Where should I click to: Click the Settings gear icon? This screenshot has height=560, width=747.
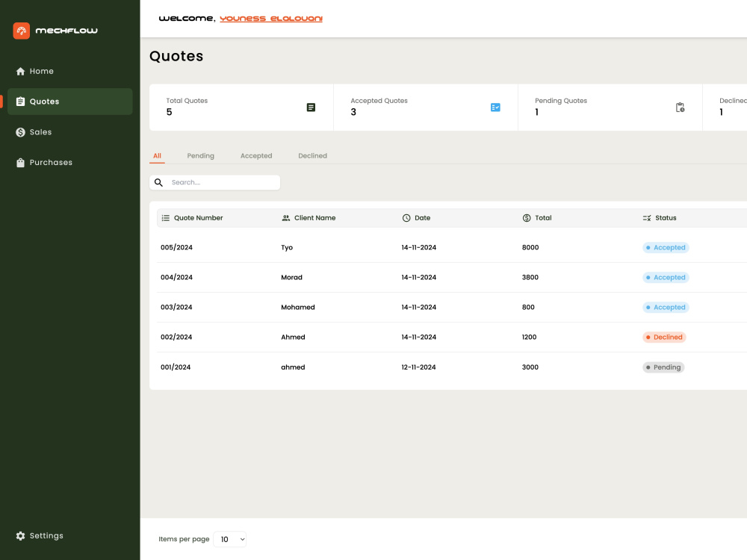[x=20, y=535]
